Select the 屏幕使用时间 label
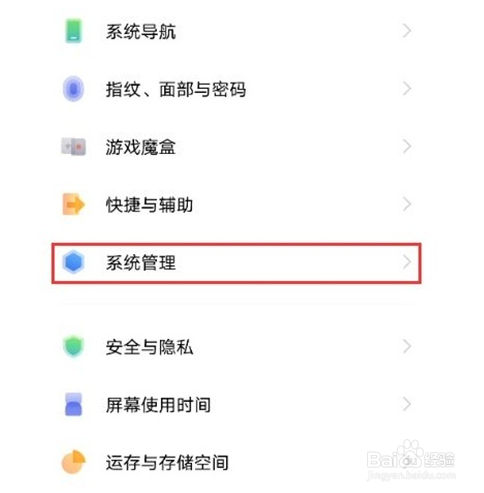The image size is (484, 493). tap(158, 405)
